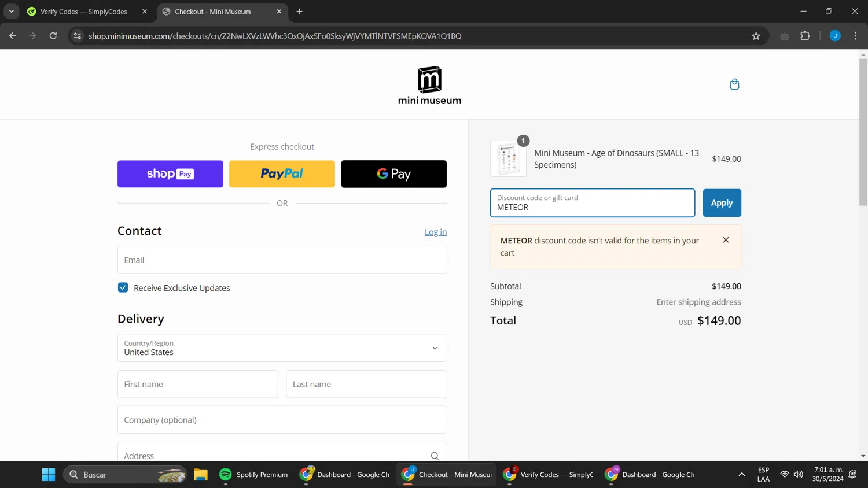Go back to the previous page
The height and width of the screenshot is (488, 868).
[13, 36]
